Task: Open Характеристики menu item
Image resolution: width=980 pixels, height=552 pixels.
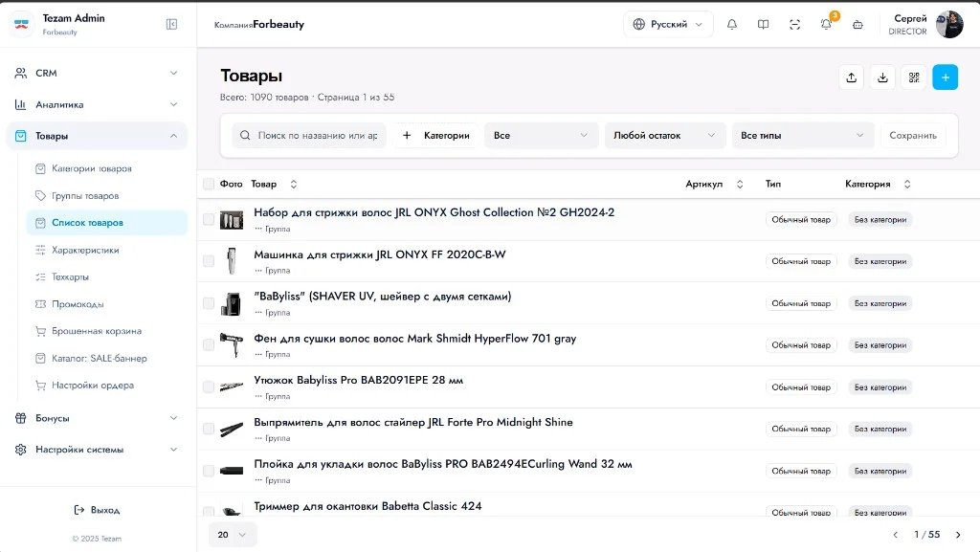Action: (x=107, y=250)
